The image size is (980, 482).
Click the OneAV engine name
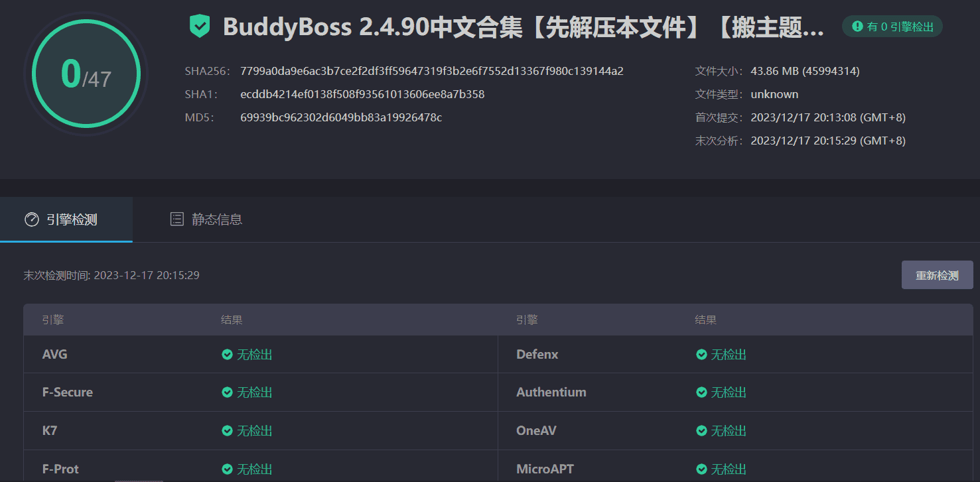coord(536,431)
